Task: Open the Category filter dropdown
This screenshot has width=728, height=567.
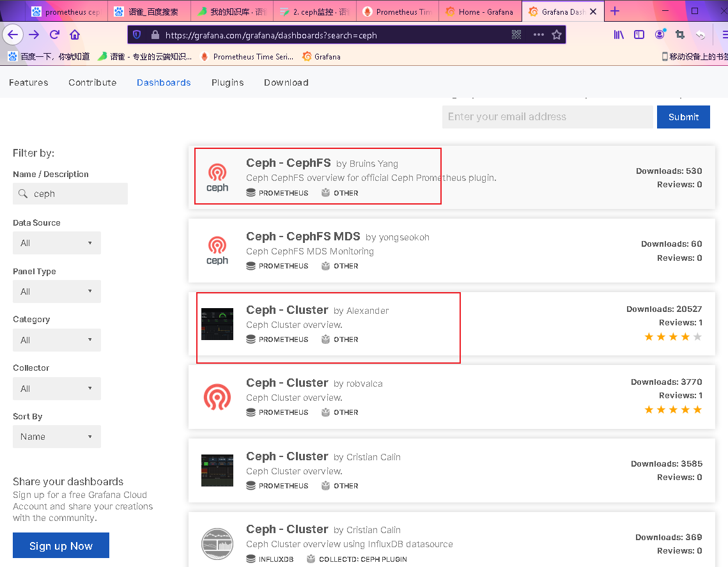Action: click(57, 340)
